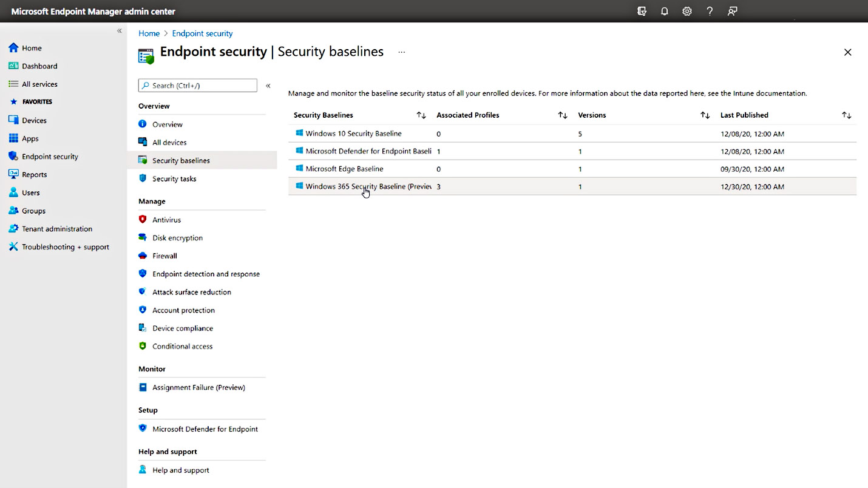Collapse the left navigation with double chevron

pos(120,30)
